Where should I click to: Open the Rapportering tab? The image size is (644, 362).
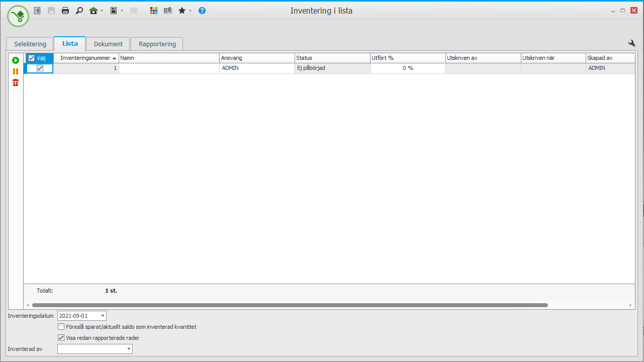(x=157, y=44)
